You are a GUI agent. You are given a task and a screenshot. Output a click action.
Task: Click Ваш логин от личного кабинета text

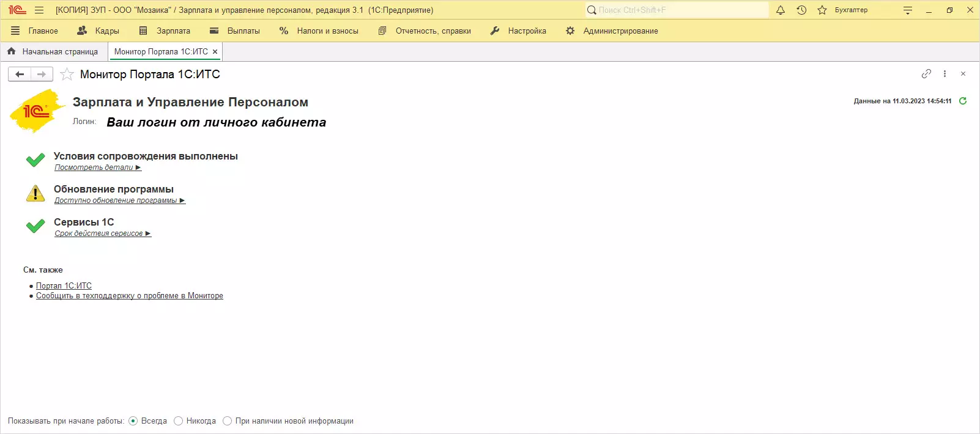(x=217, y=122)
